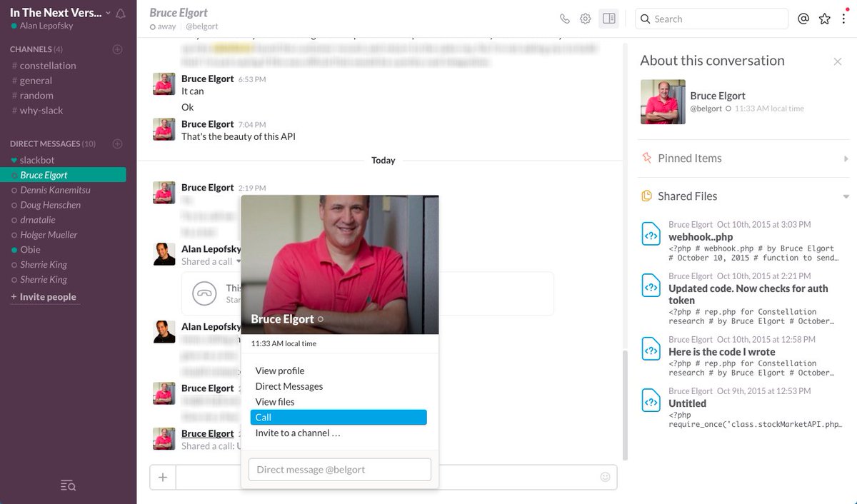
Task: Start new direct message plus icon
Action: [x=118, y=143]
